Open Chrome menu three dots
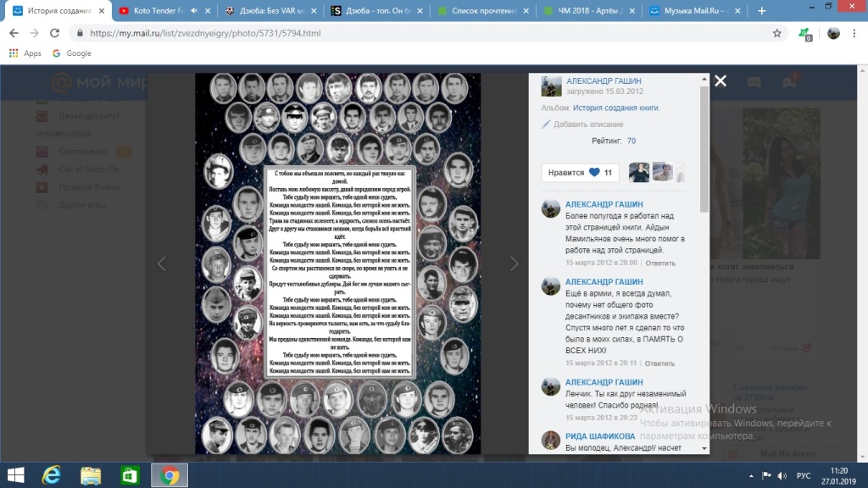The height and width of the screenshot is (488, 868). (x=854, y=33)
